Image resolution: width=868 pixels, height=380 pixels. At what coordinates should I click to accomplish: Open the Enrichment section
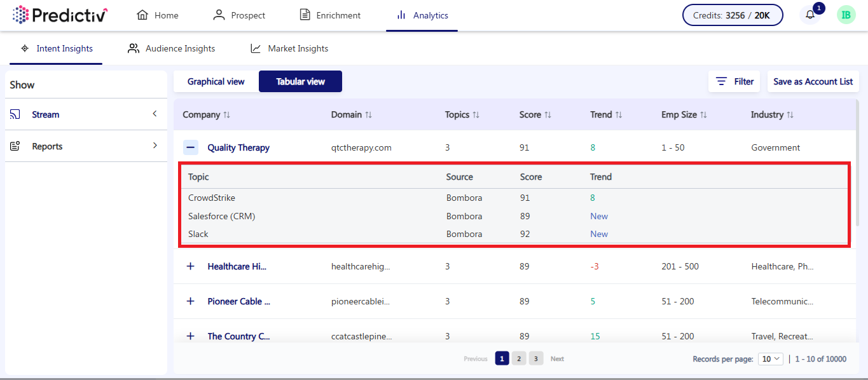[x=330, y=15]
